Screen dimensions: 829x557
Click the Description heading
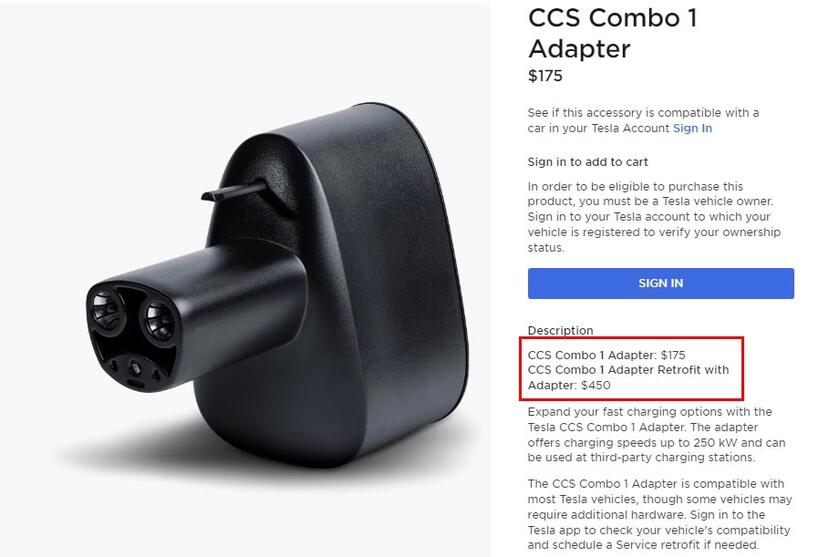click(560, 330)
